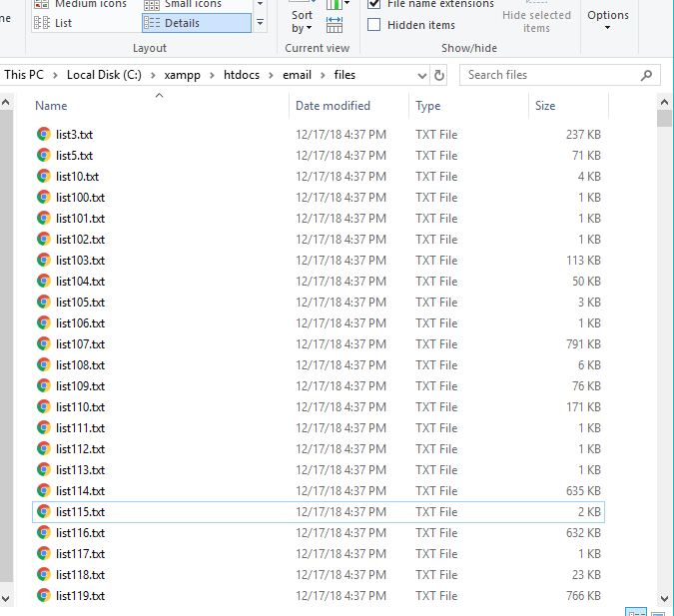Enable the Hidden items checkbox
The width and height of the screenshot is (674, 616).
tap(374, 25)
